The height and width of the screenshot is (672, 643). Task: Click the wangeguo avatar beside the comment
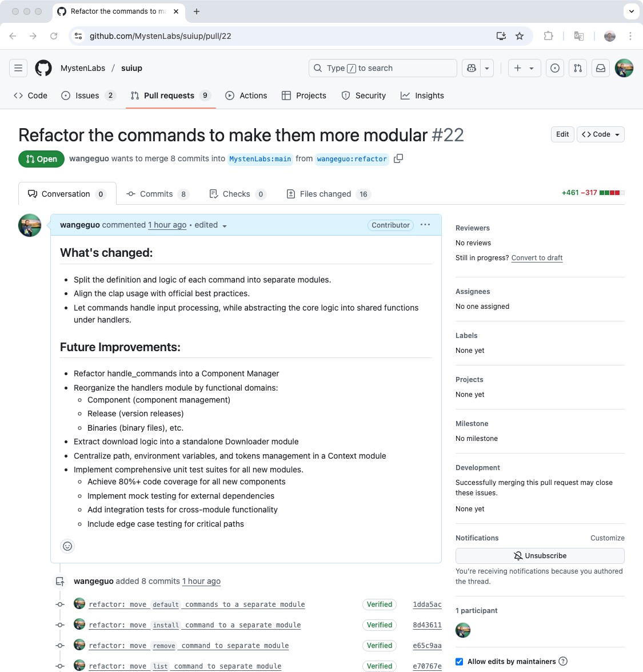pos(30,225)
